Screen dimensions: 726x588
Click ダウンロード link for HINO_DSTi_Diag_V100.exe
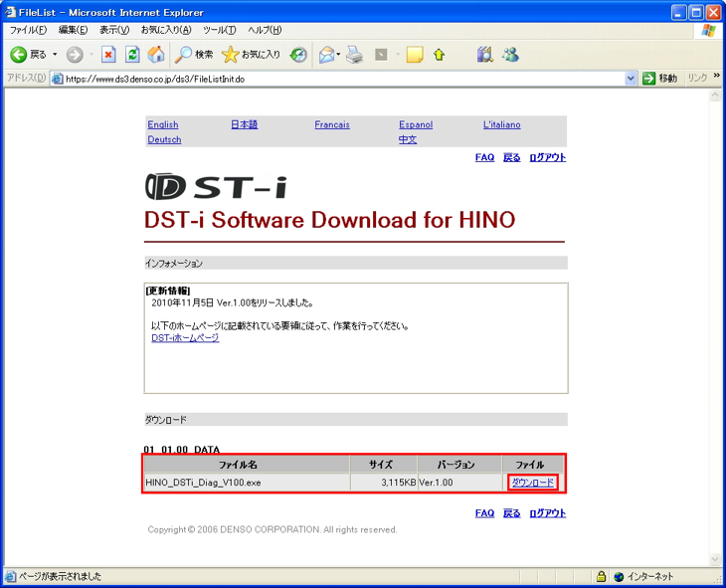point(532,483)
